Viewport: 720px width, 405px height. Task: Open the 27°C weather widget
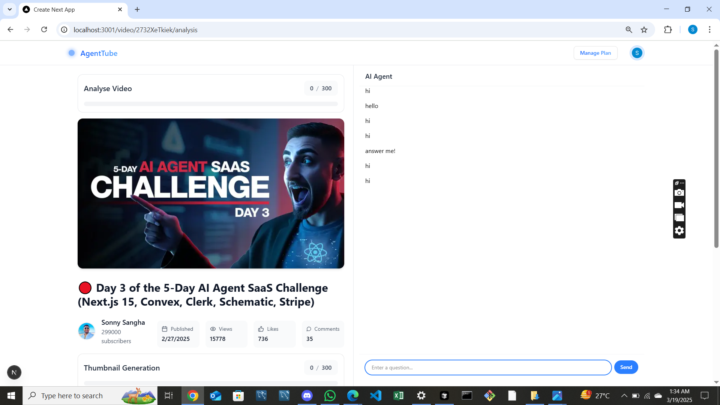[595, 395]
